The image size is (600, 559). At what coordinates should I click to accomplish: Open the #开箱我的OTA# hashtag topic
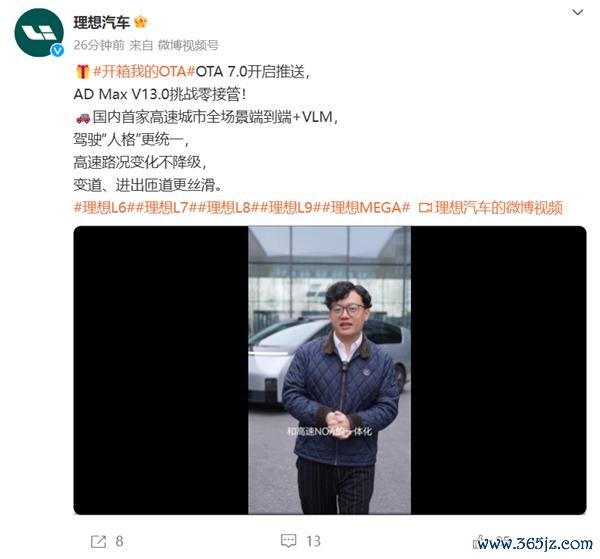pos(144,72)
